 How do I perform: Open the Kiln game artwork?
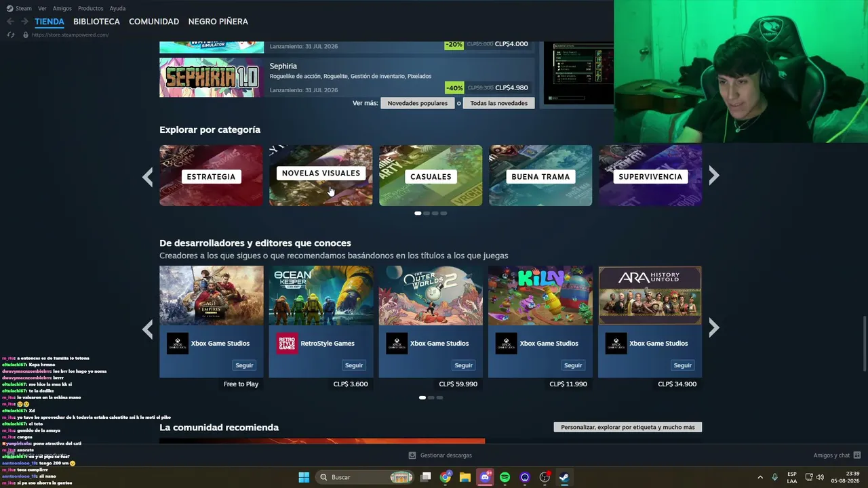click(x=540, y=296)
